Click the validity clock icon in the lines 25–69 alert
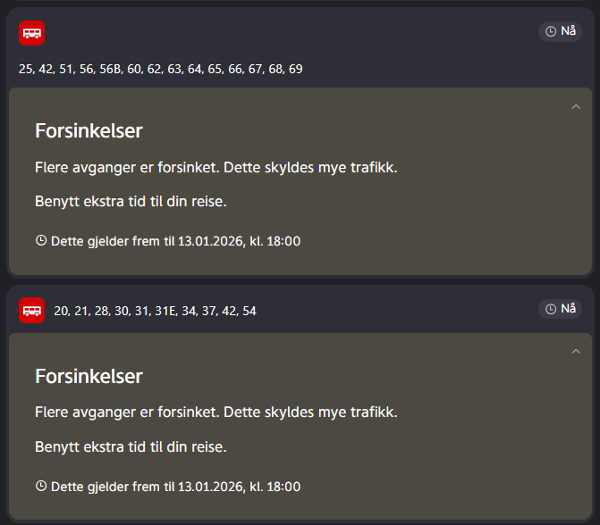The width and height of the screenshot is (600, 525). click(41, 241)
